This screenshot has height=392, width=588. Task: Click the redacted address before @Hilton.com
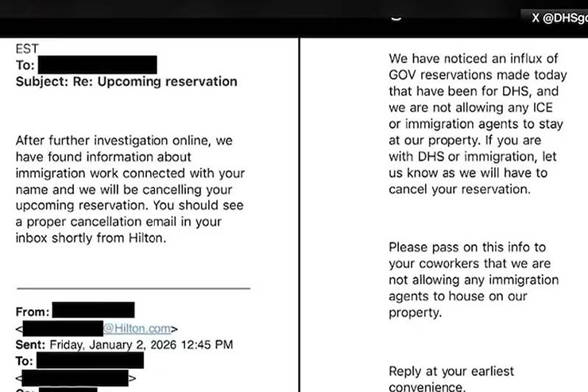[x=63, y=328]
